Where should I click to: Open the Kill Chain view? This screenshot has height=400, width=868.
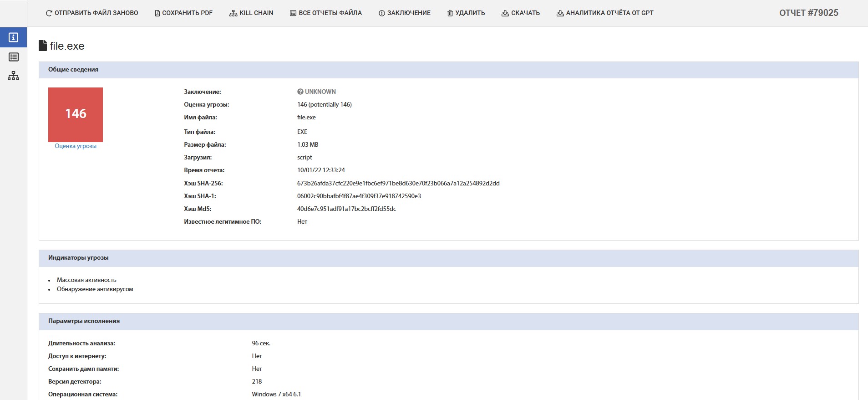pos(251,13)
